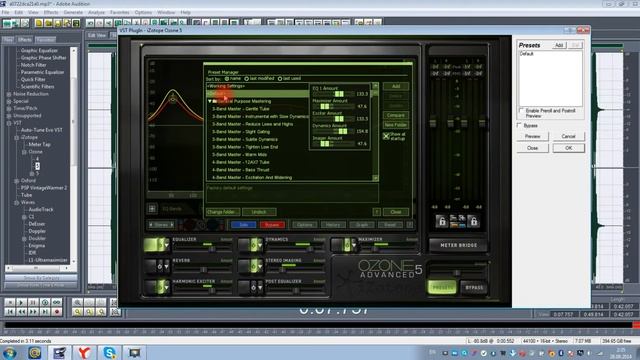Select the 'last modified' sort radio button
Image resolution: width=640 pixels, height=360 pixels.
[x=247, y=78]
